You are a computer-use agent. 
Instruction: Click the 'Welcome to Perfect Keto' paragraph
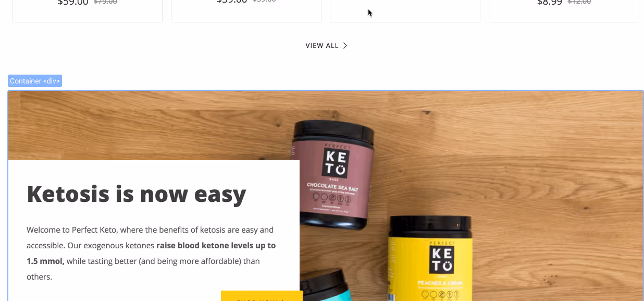pos(151,253)
